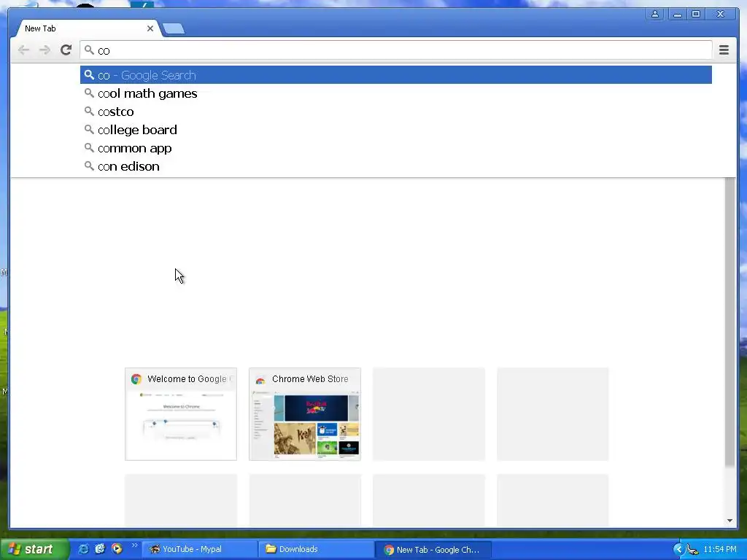Image resolution: width=747 pixels, height=560 pixels.
Task: Open the Chrome hamburger menu
Action: point(724,50)
